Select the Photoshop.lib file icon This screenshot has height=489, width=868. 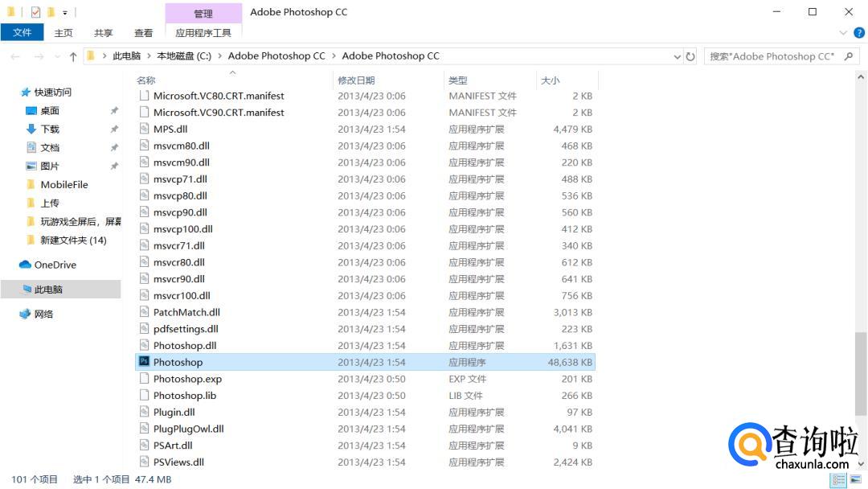point(144,395)
